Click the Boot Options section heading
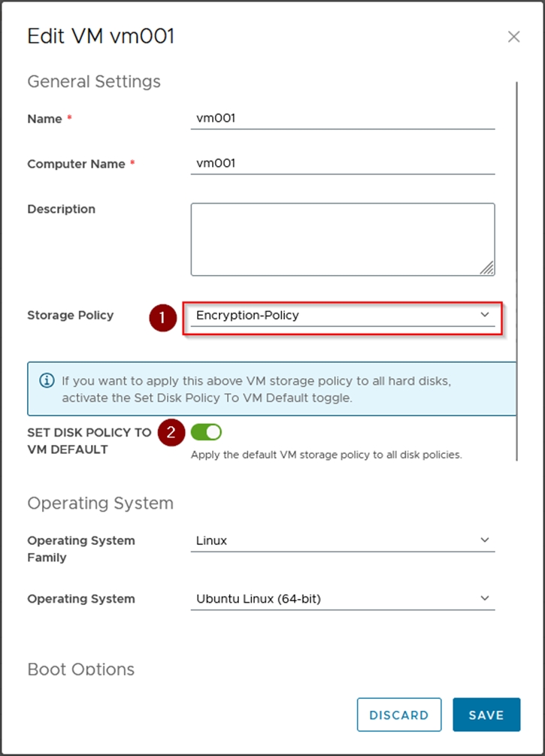Viewport: 545px width, 756px height. click(81, 670)
